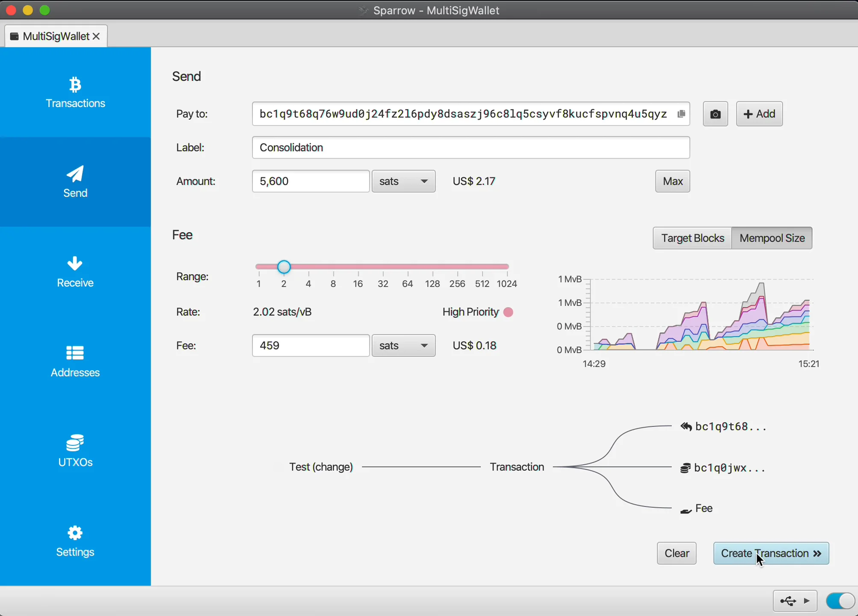
Task: Click the Create Transaction button
Action: [x=771, y=554]
